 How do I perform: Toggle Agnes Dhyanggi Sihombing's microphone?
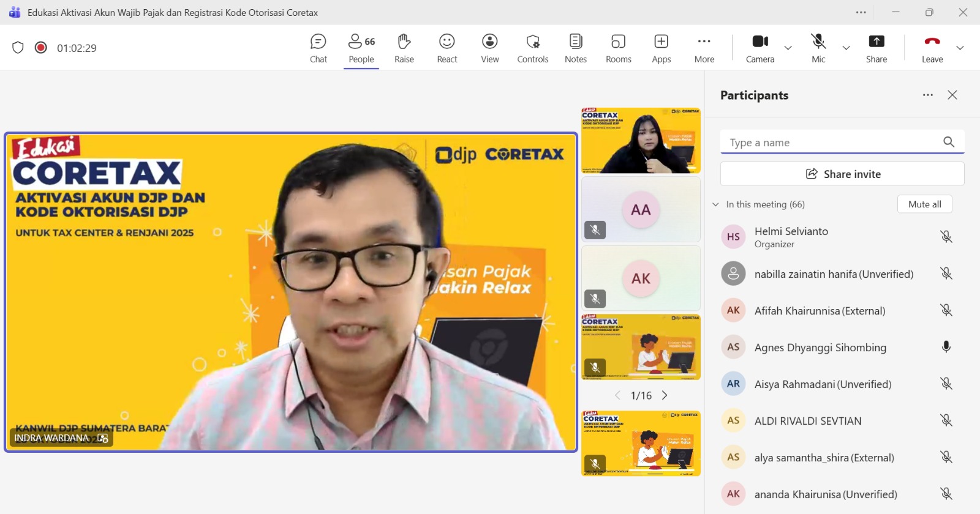pos(946,347)
